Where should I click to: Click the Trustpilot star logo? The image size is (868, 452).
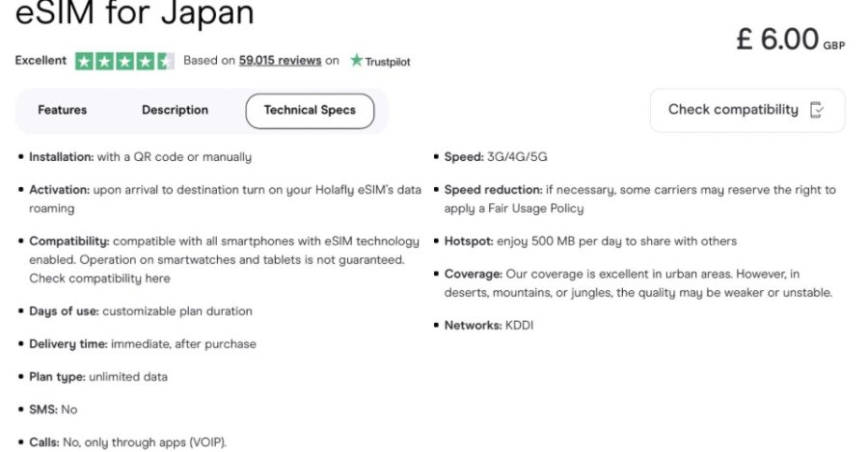(356, 60)
